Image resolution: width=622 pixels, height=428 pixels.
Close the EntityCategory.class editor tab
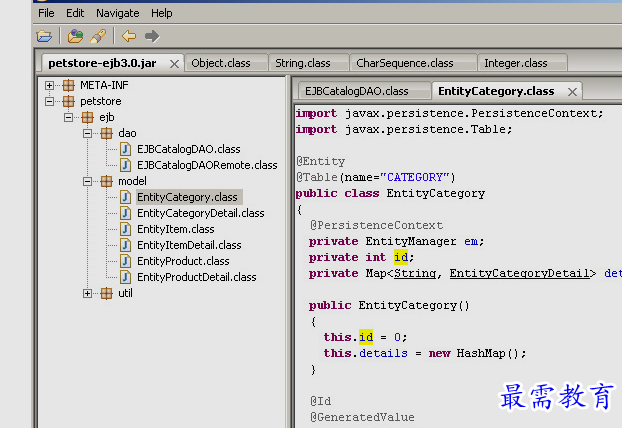572,92
